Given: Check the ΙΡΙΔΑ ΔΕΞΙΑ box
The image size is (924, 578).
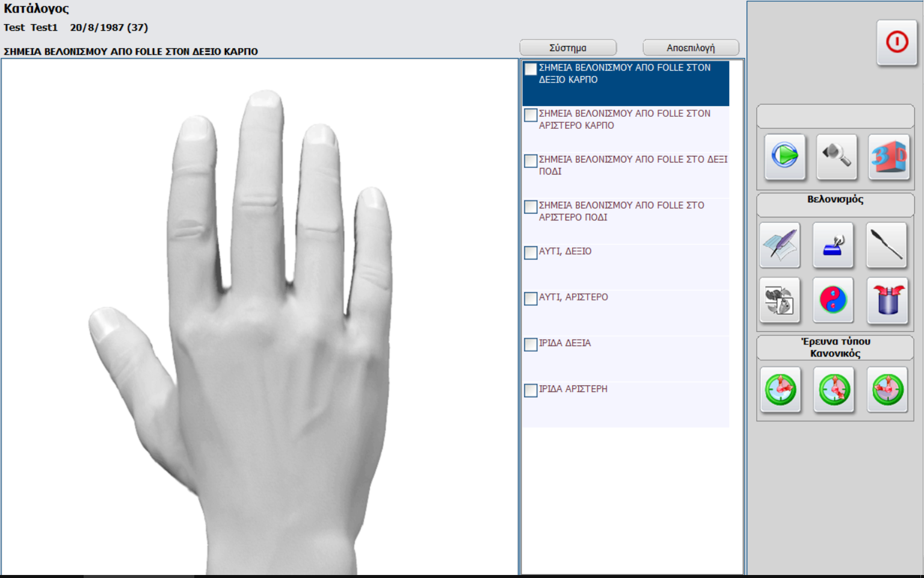Looking at the screenshot, I should coord(531,344).
